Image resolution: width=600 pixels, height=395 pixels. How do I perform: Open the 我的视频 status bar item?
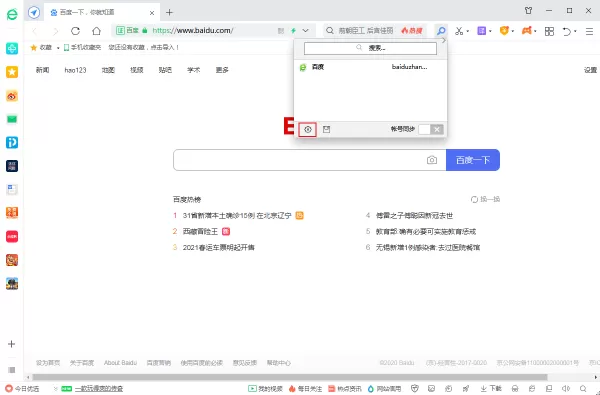coord(265,388)
